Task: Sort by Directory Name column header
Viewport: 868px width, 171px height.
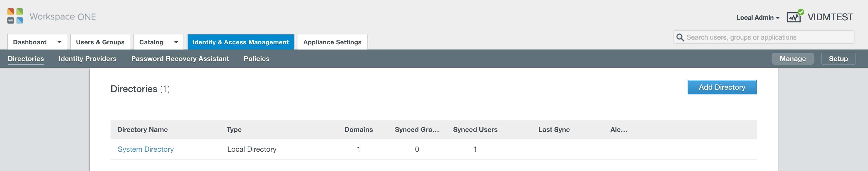Action: (x=142, y=130)
